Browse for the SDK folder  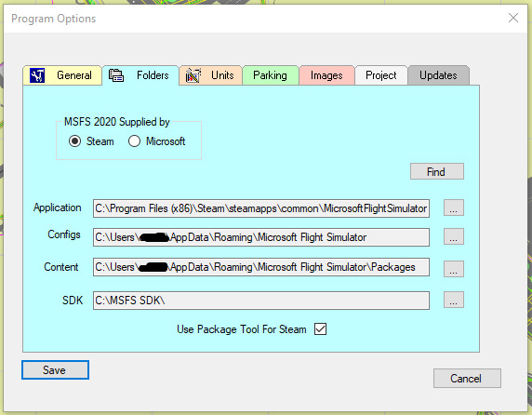(x=454, y=300)
